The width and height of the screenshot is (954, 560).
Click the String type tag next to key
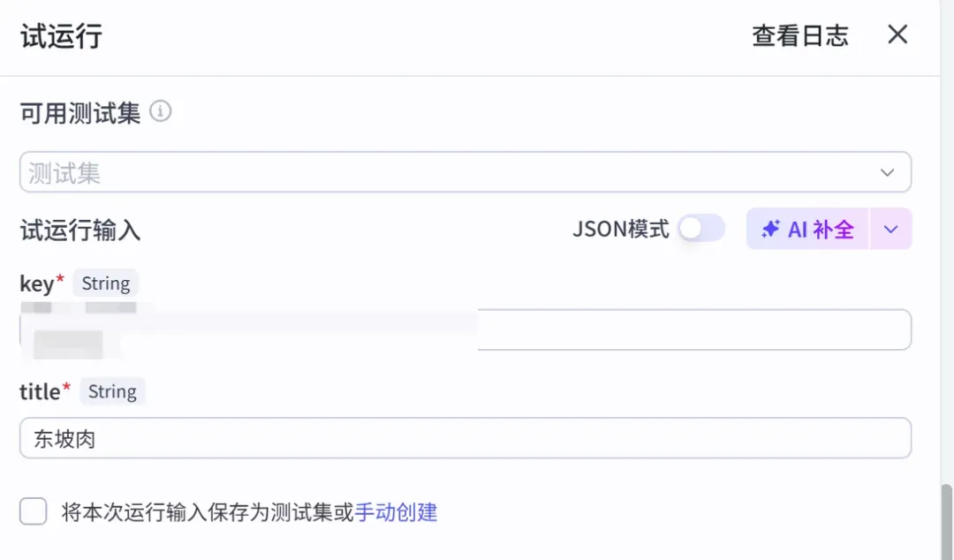(x=106, y=283)
